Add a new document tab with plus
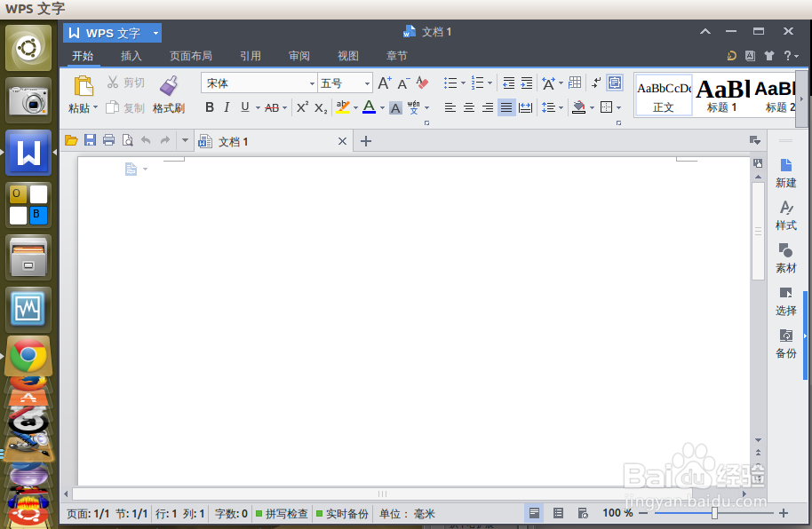 click(x=366, y=141)
